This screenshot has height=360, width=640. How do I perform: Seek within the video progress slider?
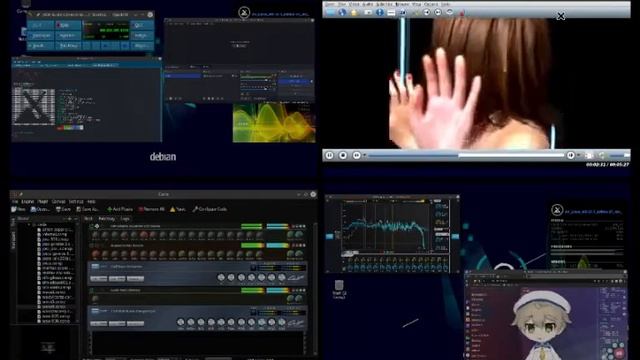[x=466, y=155]
